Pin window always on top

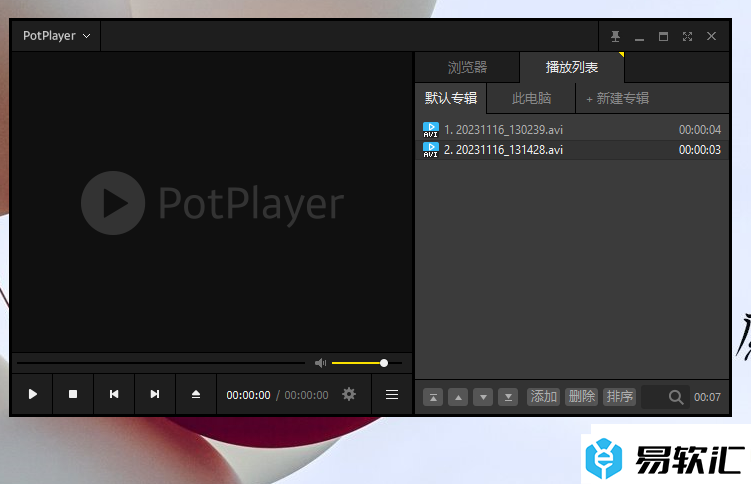click(615, 36)
